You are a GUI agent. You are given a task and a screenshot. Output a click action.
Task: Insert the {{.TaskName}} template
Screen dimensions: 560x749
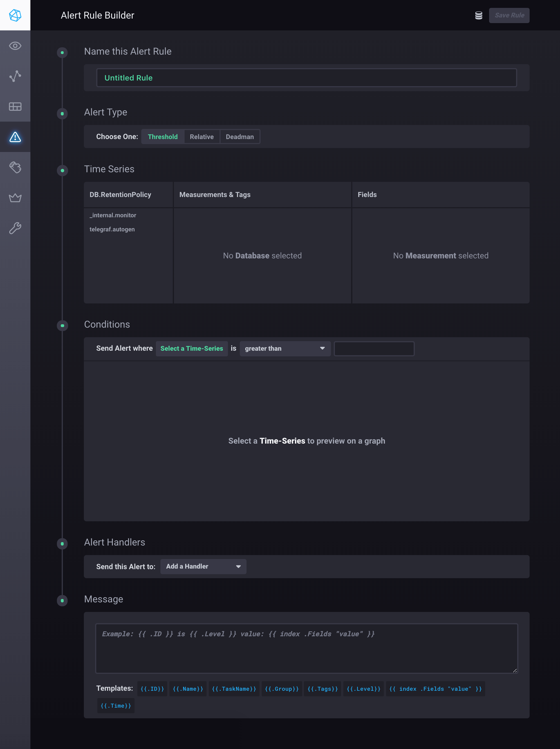click(234, 689)
